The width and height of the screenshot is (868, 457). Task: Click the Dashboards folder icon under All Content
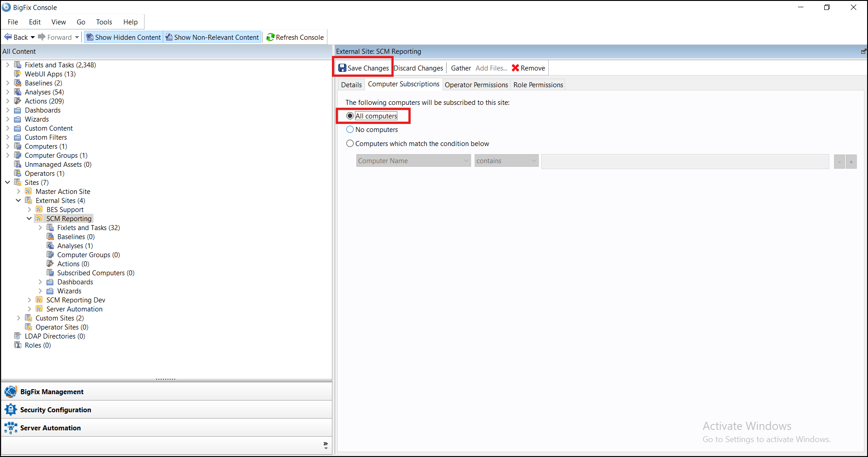[x=18, y=110]
